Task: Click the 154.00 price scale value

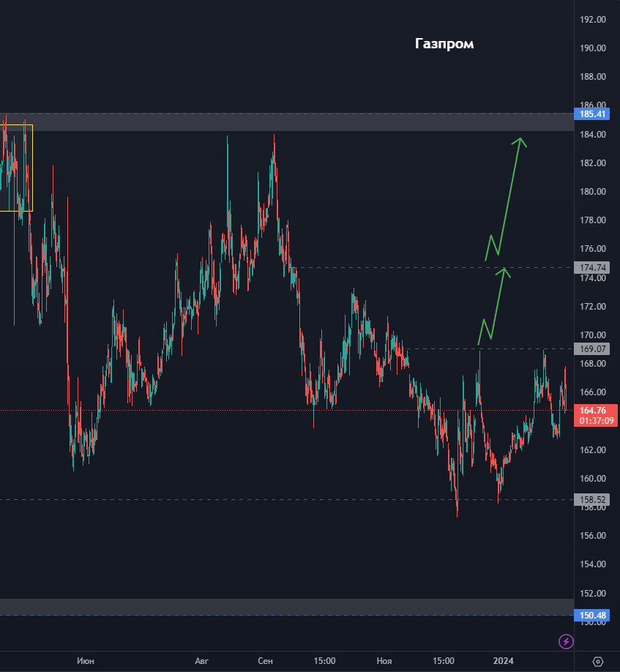Action: click(593, 564)
